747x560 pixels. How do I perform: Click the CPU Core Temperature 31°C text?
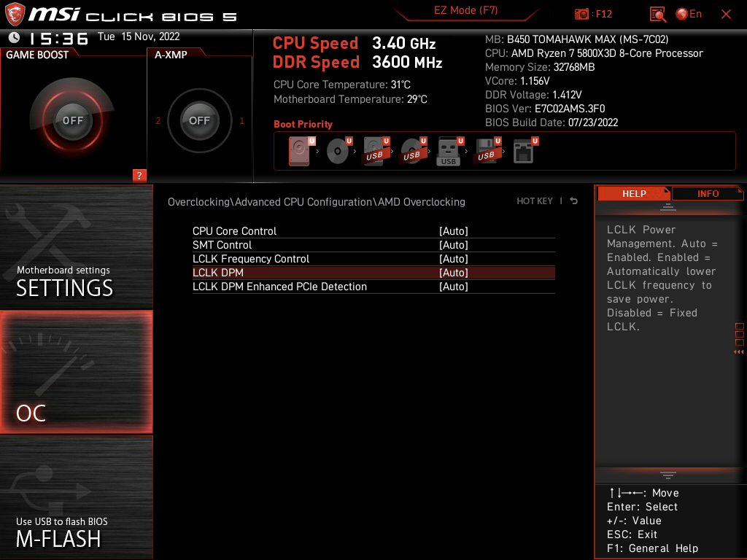pyautogui.click(x=341, y=85)
